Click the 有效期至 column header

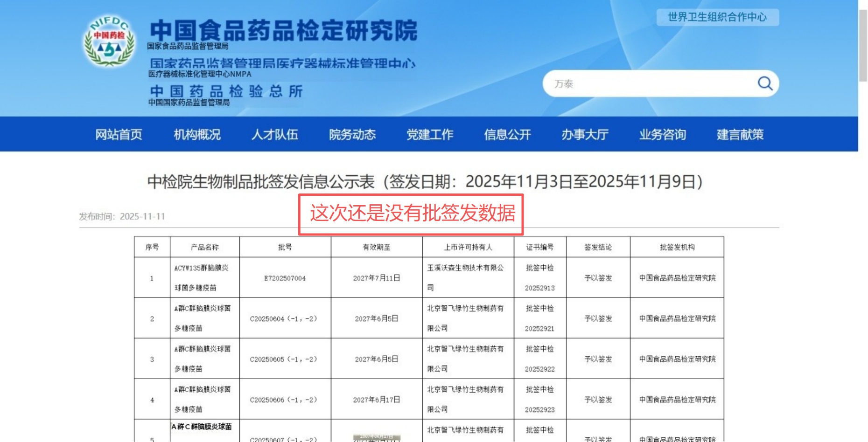pyautogui.click(x=377, y=247)
